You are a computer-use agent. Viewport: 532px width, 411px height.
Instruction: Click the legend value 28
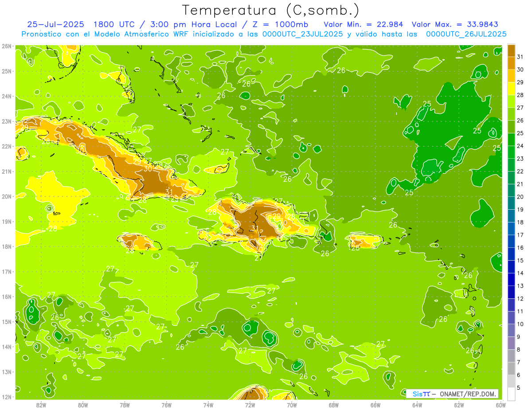click(x=520, y=95)
